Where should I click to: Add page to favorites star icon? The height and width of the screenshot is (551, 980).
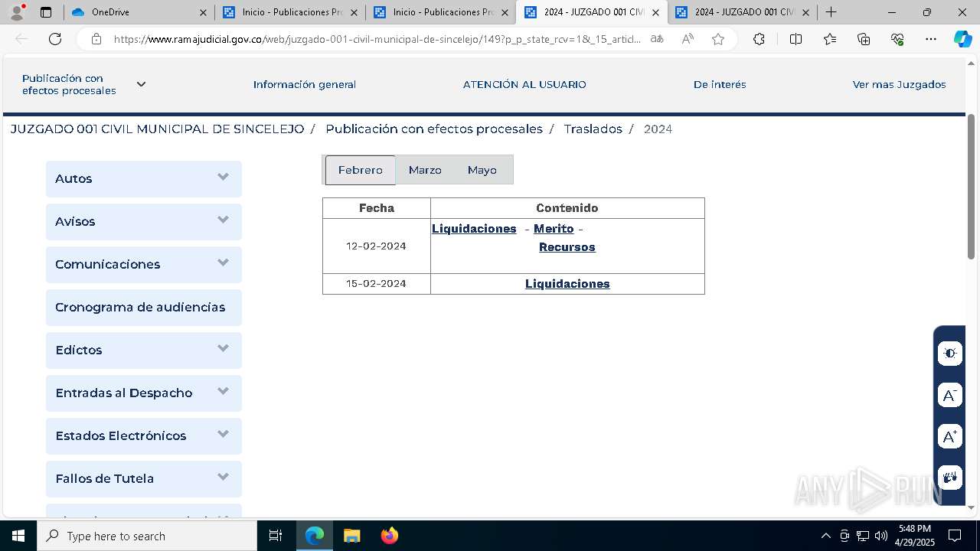718,39
